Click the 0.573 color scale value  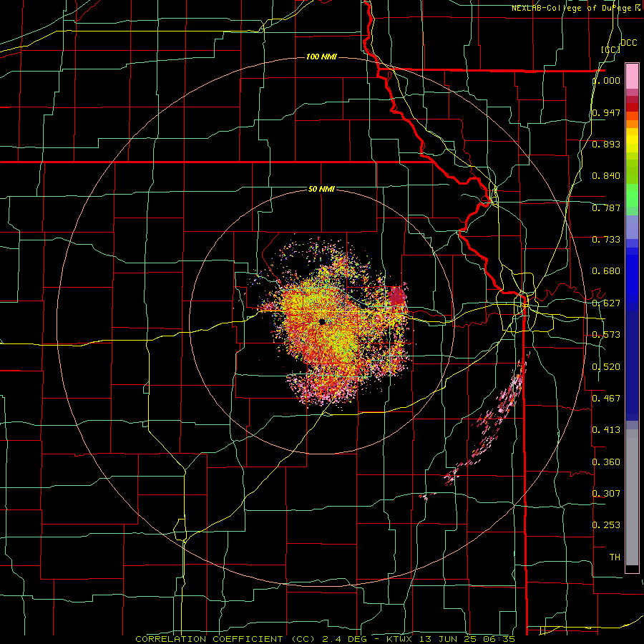606,335
